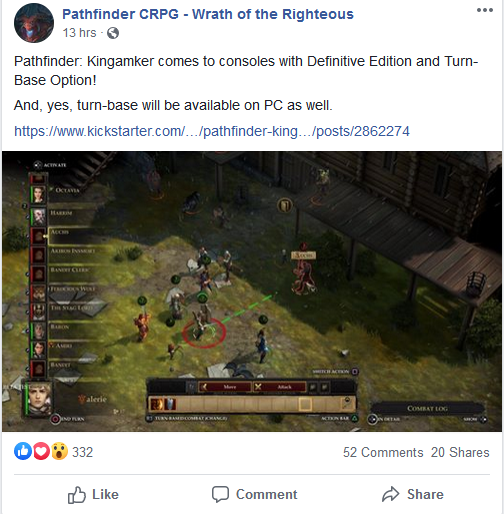Show the 52 Comments
The height and width of the screenshot is (514, 504).
(x=383, y=452)
